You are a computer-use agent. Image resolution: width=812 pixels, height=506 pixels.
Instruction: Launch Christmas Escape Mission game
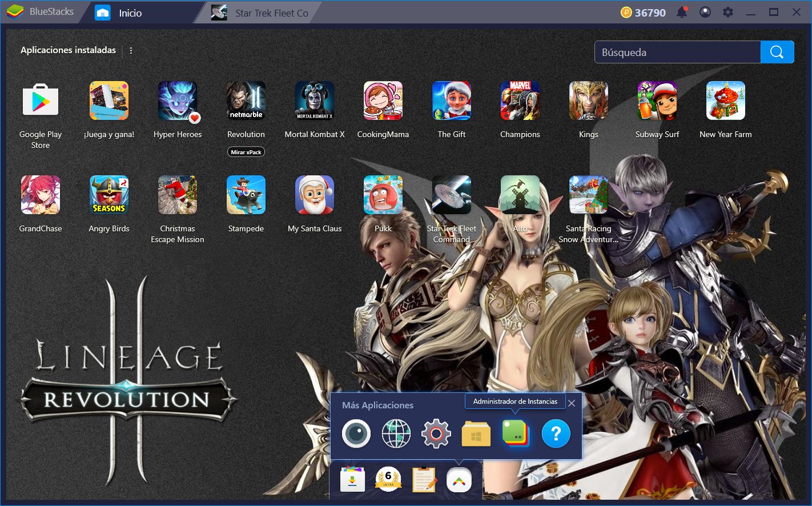point(178,195)
